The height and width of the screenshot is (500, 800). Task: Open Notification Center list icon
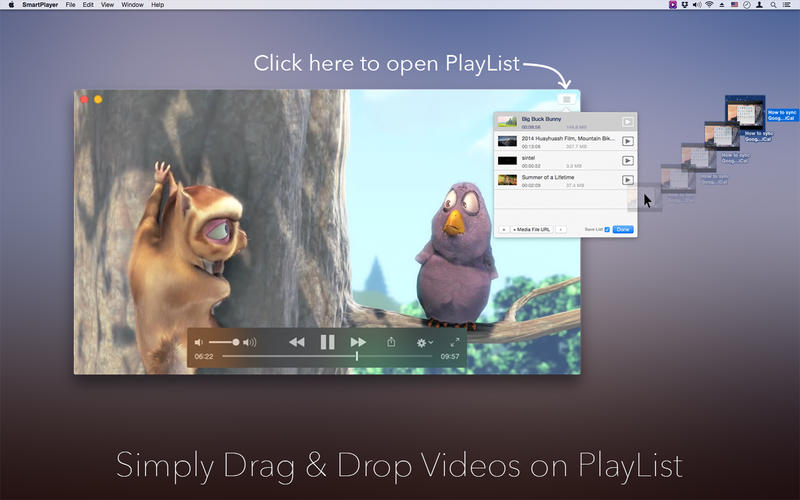click(787, 5)
